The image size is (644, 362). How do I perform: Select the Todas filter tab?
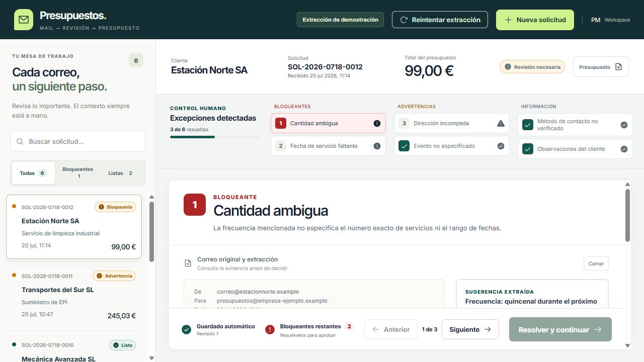coord(33,173)
